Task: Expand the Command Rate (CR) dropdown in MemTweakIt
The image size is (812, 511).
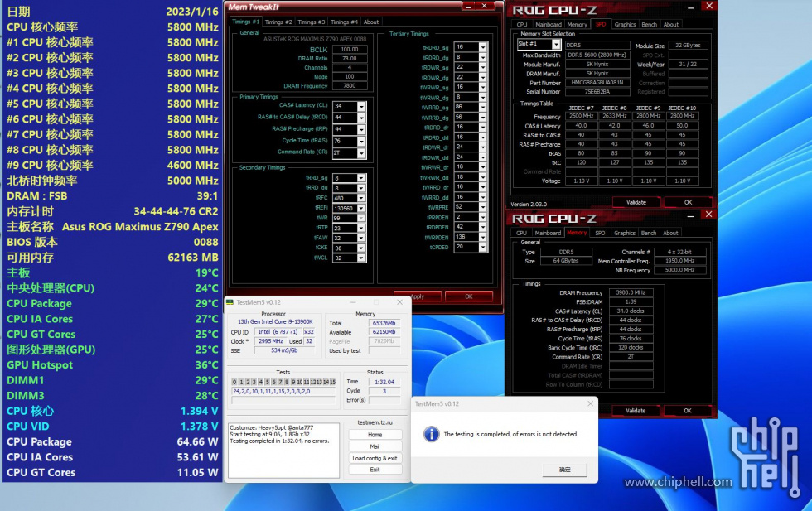Action: click(x=361, y=153)
